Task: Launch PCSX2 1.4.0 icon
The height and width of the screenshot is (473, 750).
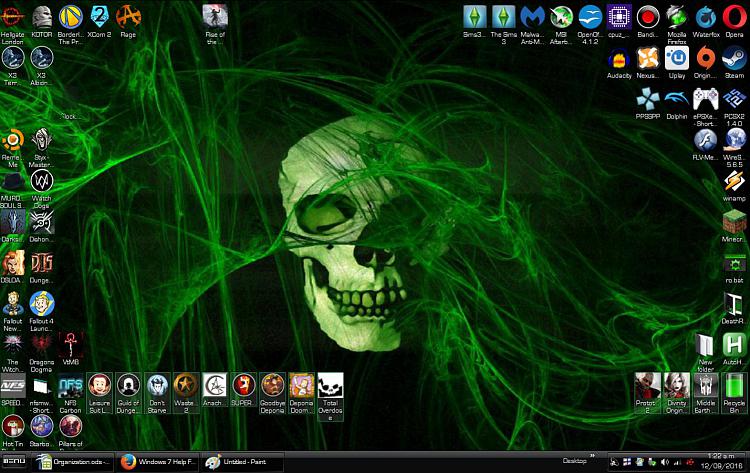Action: [734, 106]
